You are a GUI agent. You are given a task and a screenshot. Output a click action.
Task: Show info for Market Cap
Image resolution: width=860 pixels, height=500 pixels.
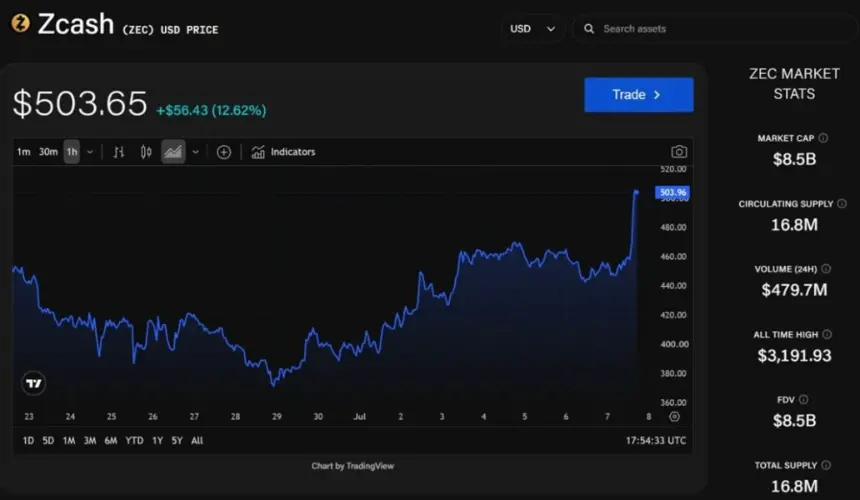(x=823, y=138)
